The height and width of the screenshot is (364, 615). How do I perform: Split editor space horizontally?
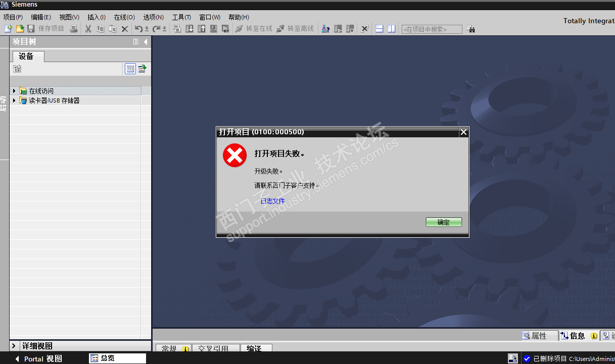point(380,29)
